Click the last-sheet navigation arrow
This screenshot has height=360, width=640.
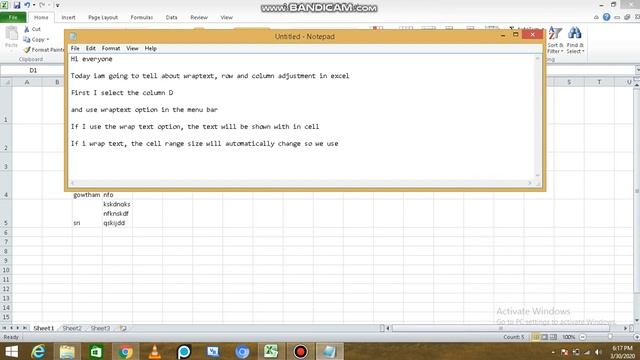(25, 328)
